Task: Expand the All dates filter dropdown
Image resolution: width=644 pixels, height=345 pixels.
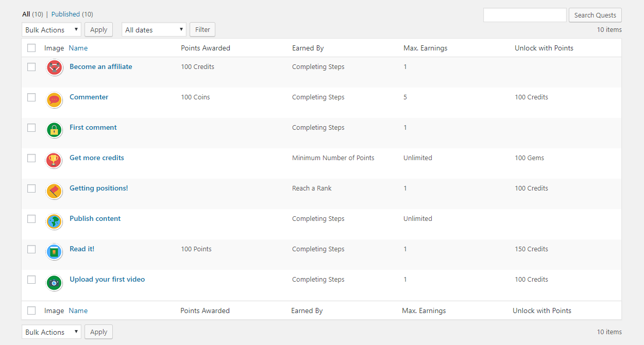Action: [x=154, y=29]
